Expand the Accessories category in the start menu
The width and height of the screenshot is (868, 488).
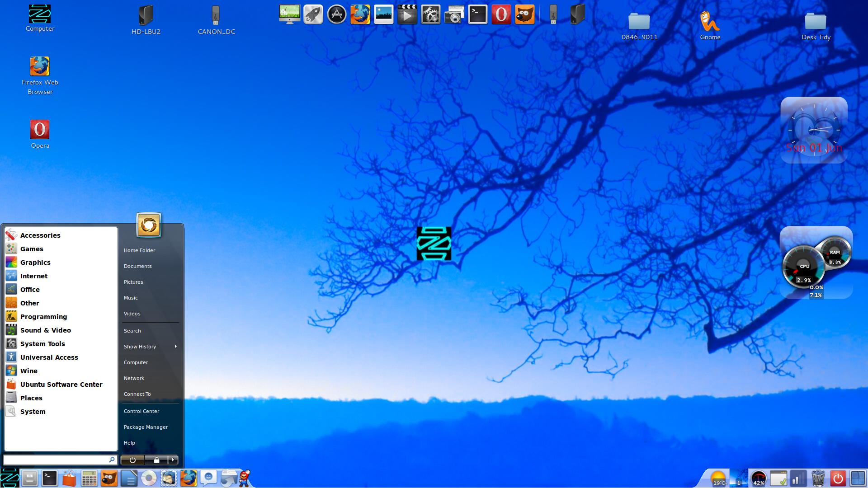coord(40,235)
